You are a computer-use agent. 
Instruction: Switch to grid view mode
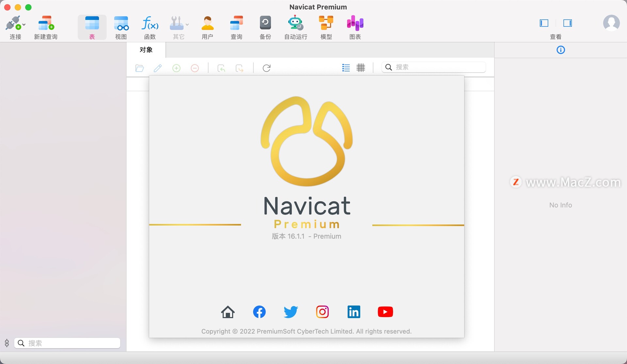pyautogui.click(x=361, y=68)
